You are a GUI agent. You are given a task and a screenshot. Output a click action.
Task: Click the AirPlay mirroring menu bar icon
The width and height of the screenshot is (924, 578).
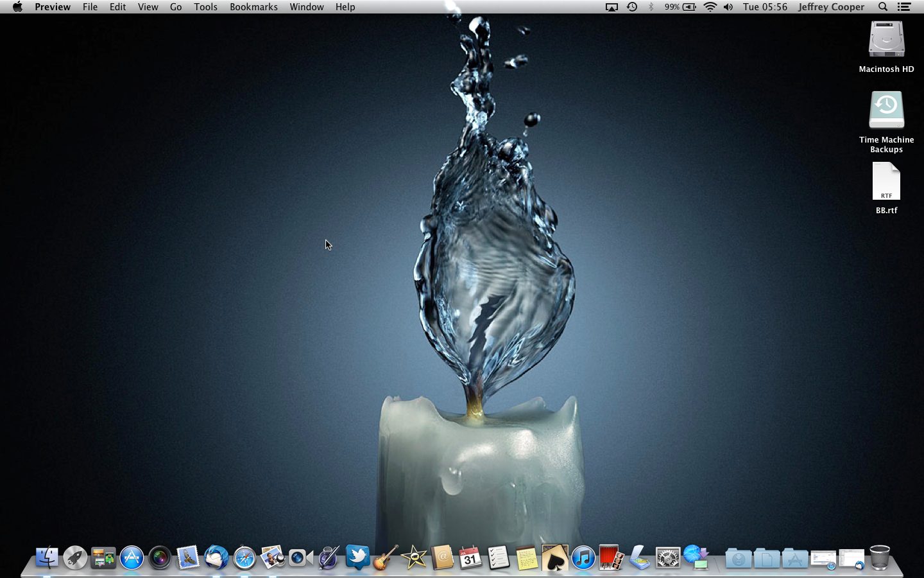click(x=612, y=7)
